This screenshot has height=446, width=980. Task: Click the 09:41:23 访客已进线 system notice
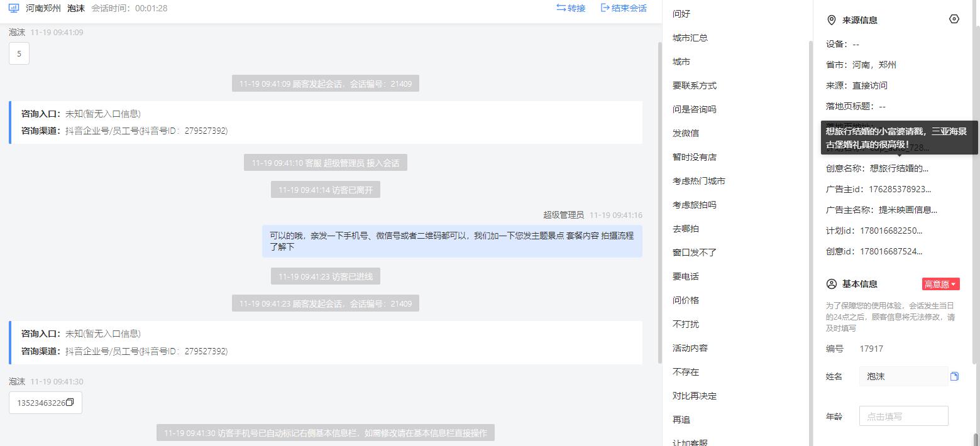coord(326,276)
